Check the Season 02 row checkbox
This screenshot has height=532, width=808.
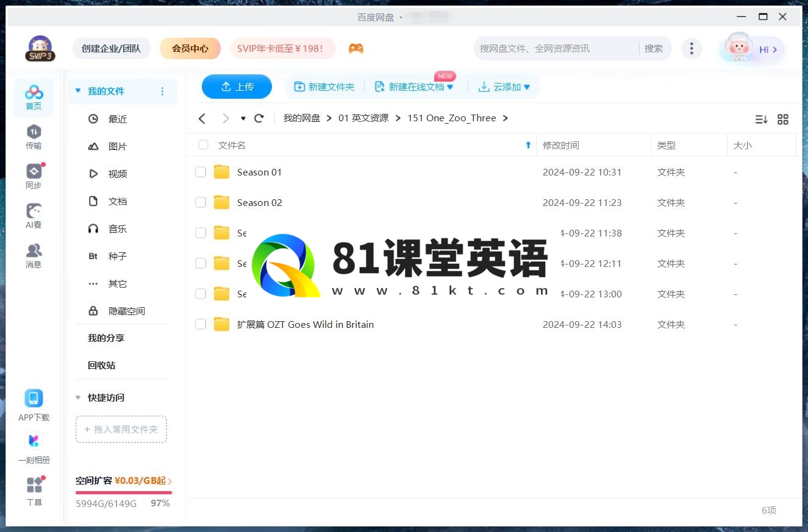point(201,202)
